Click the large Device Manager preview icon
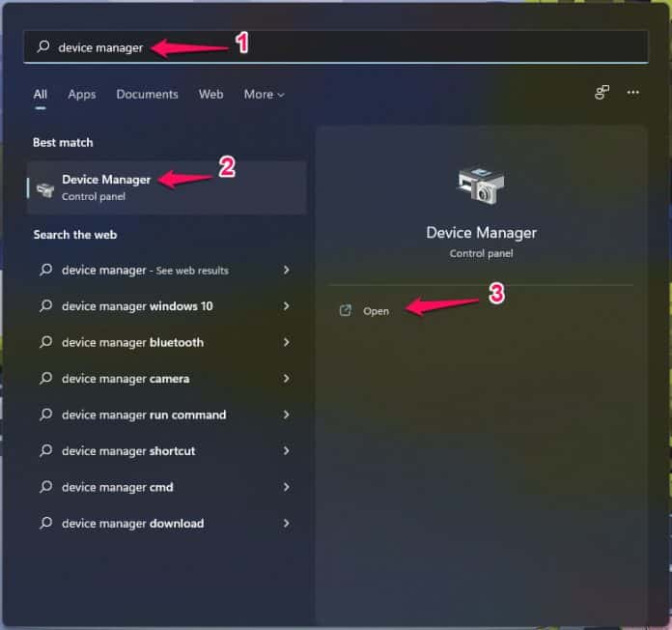This screenshot has height=630, width=672. click(481, 185)
